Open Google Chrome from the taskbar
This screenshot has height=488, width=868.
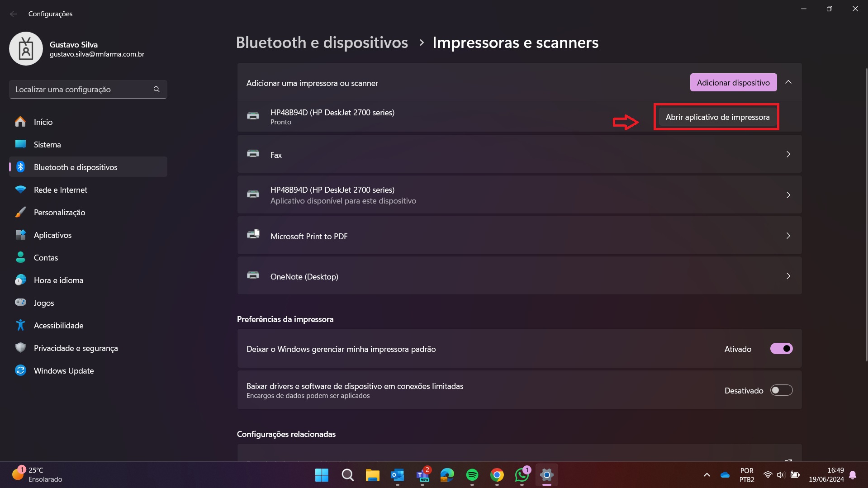click(x=497, y=475)
